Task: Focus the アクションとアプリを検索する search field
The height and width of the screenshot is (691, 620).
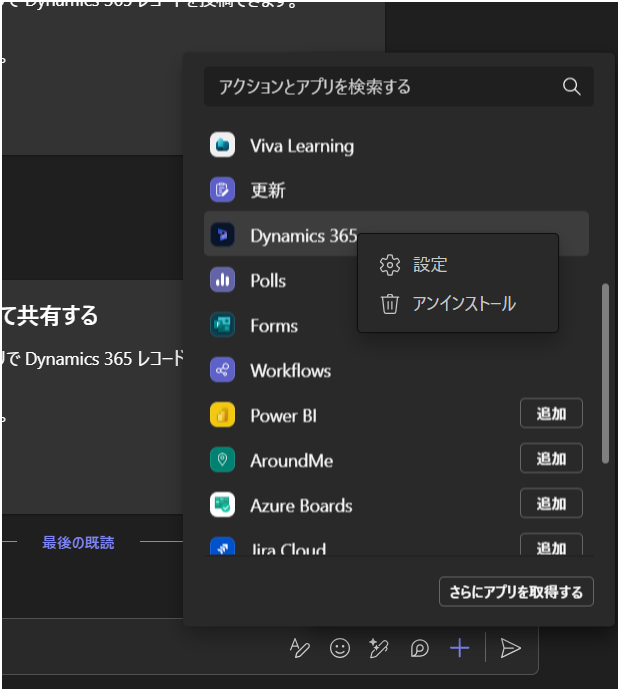Action: point(398,86)
